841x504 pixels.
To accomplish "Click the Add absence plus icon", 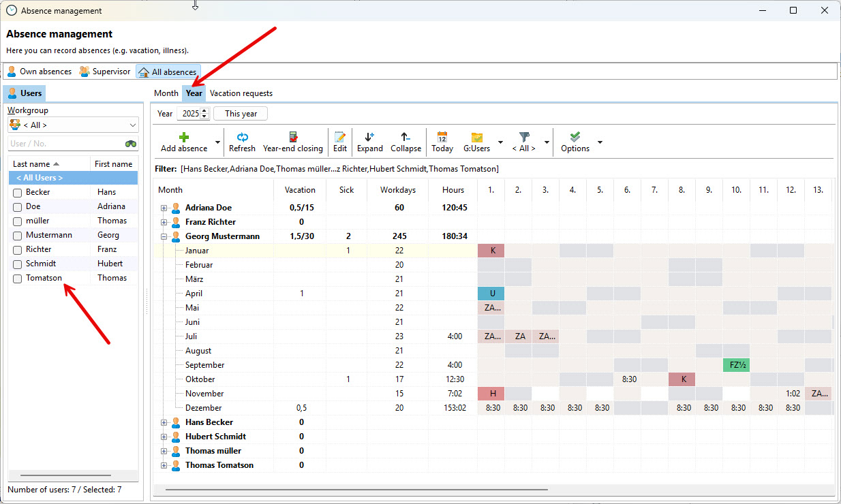I will tap(183, 137).
